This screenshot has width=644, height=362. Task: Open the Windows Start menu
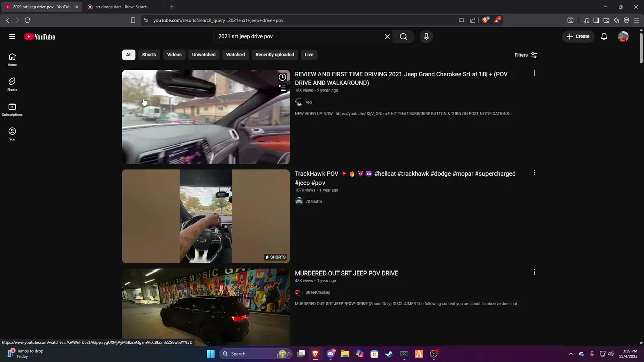point(210,354)
